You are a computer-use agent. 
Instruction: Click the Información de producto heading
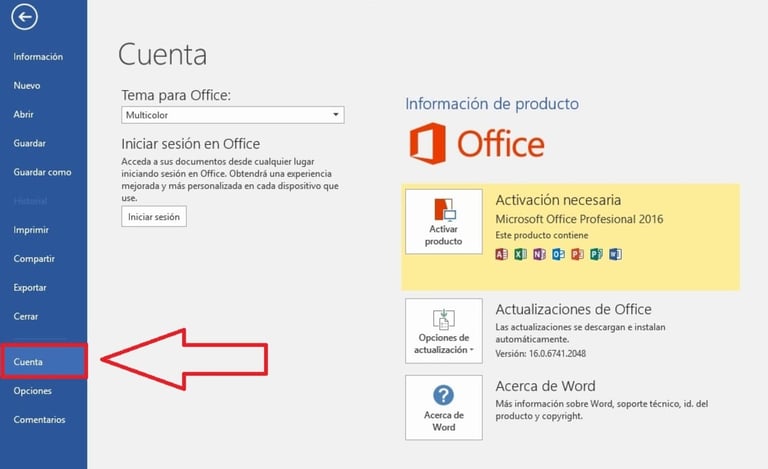(492, 104)
